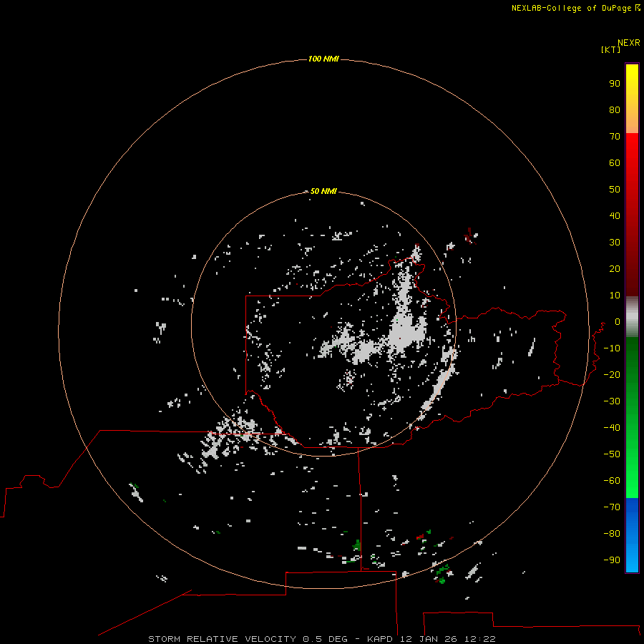Click the KAPD radar site identifier
Viewport: 644px width, 644px height.
point(381,639)
